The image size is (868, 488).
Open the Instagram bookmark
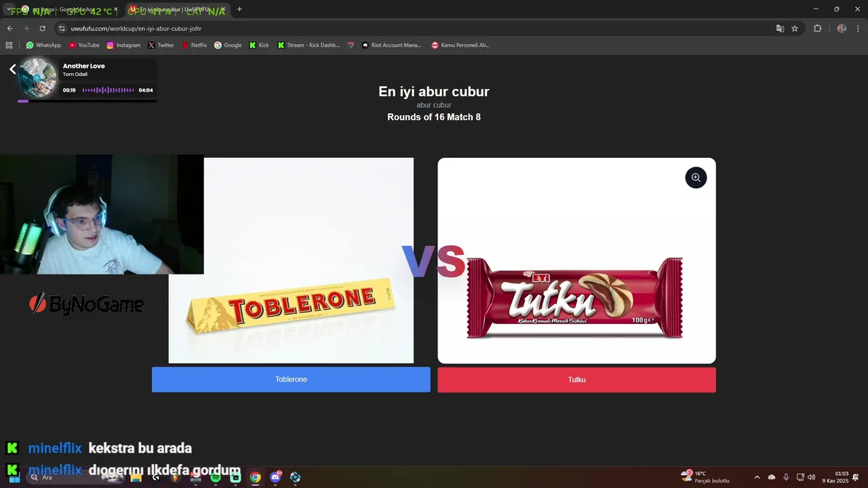123,45
